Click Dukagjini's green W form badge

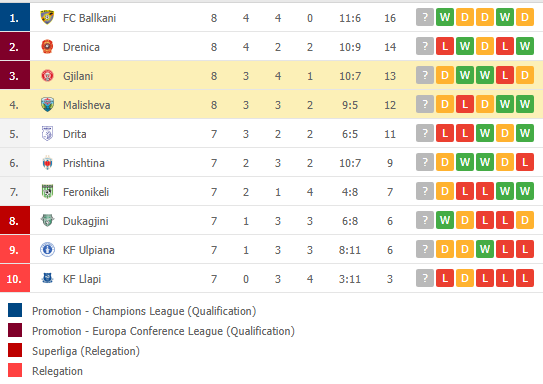click(x=445, y=220)
